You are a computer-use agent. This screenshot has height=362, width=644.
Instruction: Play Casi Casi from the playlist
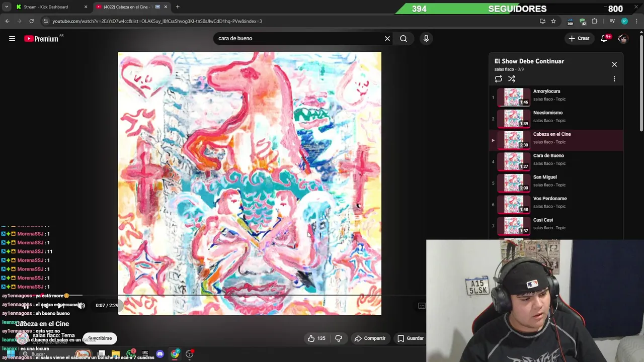point(556,226)
